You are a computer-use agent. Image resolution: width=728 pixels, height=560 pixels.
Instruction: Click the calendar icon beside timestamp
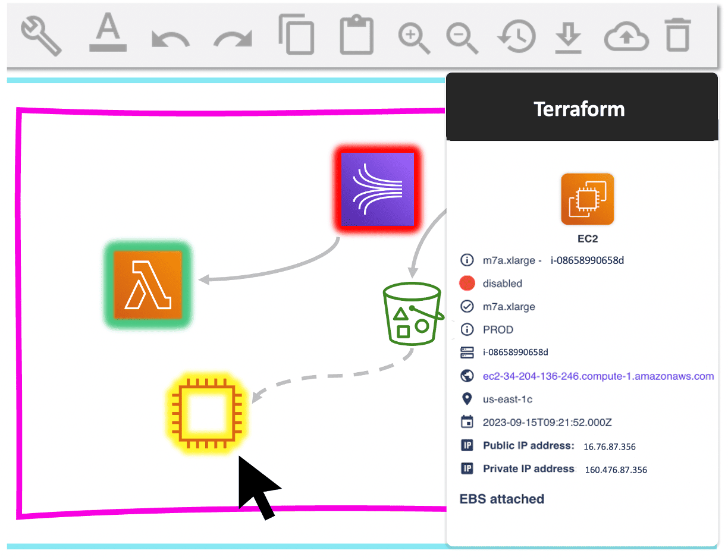pyautogui.click(x=467, y=422)
